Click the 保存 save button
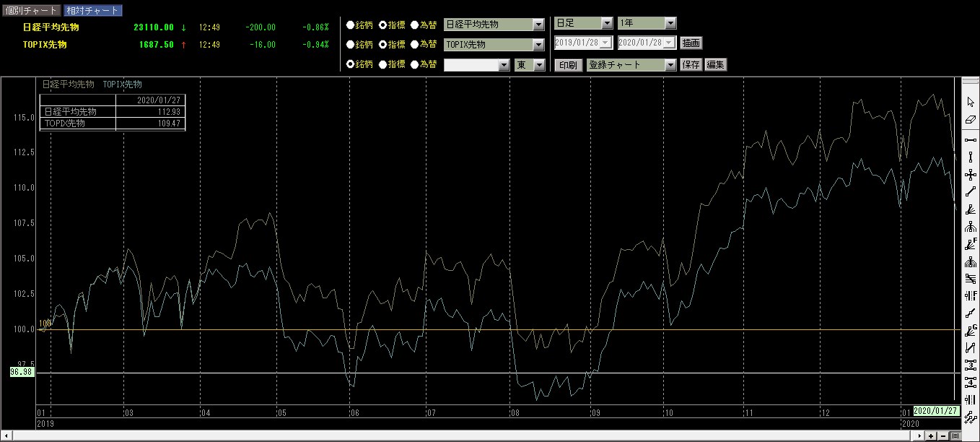 [x=691, y=65]
